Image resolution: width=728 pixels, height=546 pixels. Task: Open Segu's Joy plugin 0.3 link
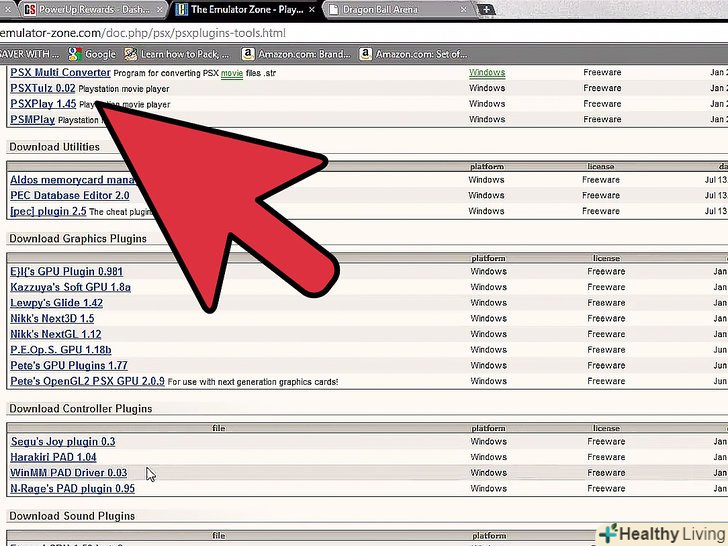pos(63,442)
